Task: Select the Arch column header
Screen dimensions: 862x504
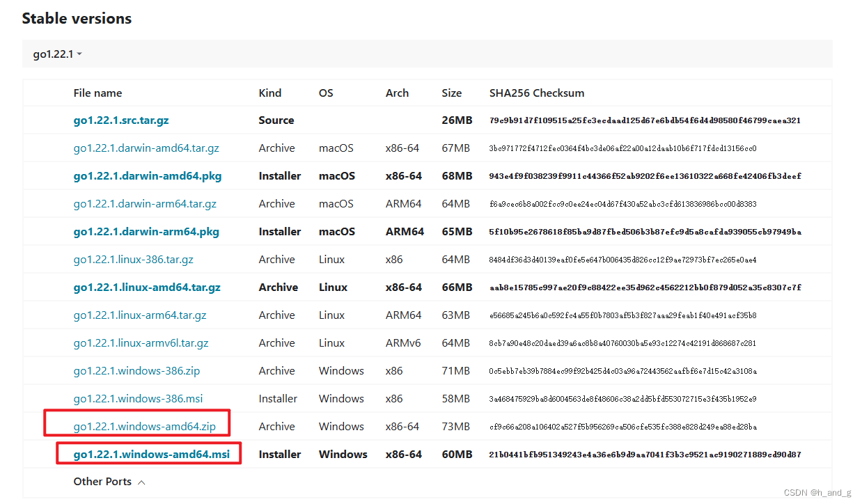Action: coord(398,93)
